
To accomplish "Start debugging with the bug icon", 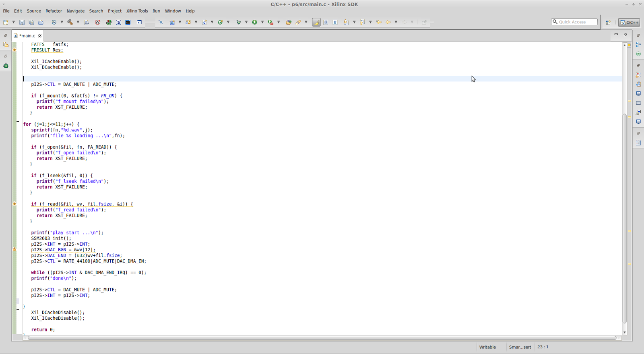I will pyautogui.click(x=238, y=22).
